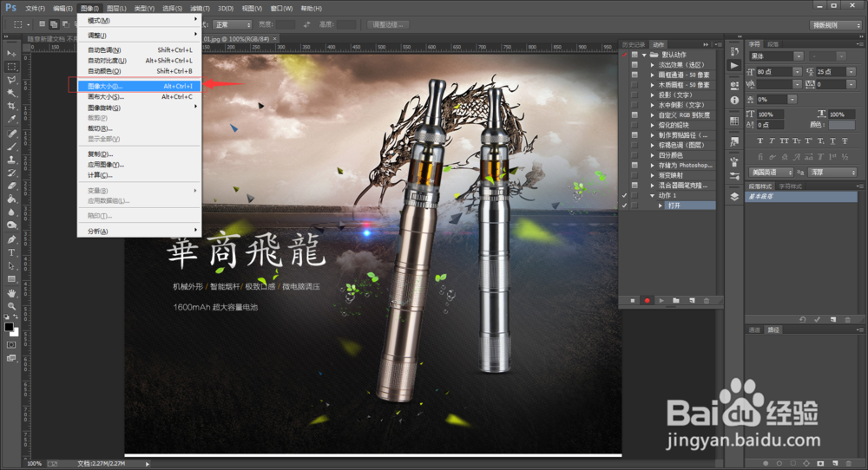Screen dimensions: 868x470
Task: Switch to the 字符样式 tab
Action: click(x=790, y=186)
